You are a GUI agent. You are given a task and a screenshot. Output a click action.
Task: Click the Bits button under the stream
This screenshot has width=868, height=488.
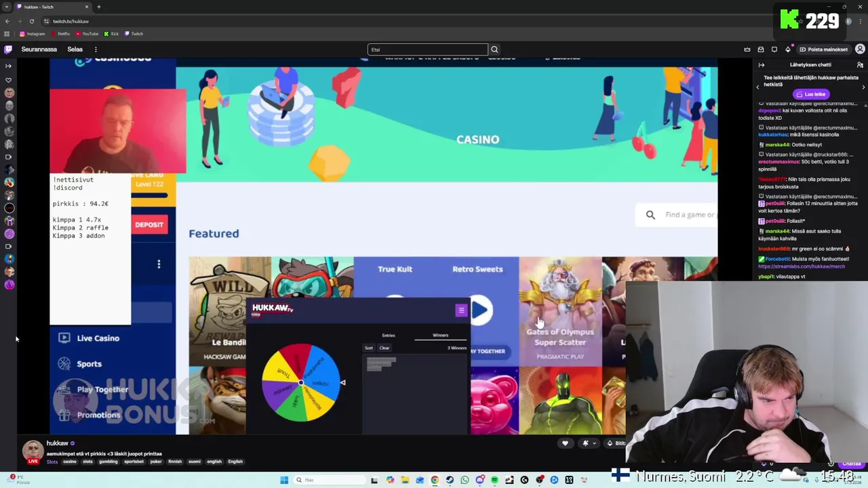tap(616, 443)
